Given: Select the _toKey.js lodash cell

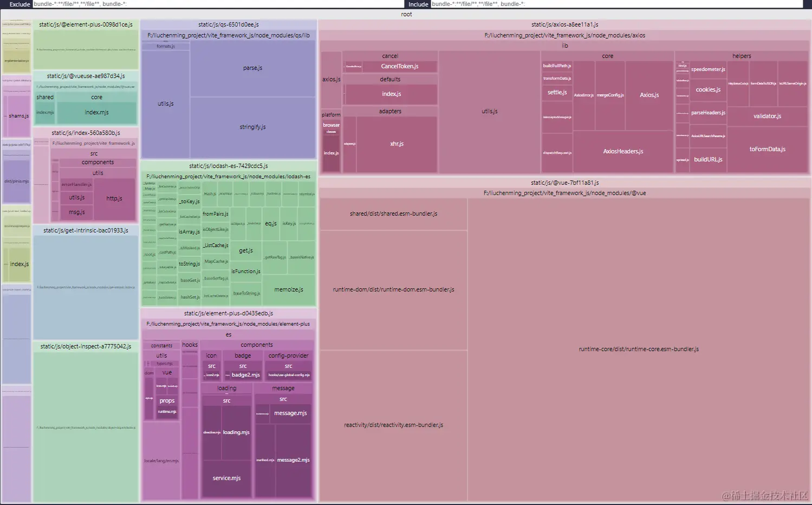Looking at the screenshot, I should click(190, 202).
